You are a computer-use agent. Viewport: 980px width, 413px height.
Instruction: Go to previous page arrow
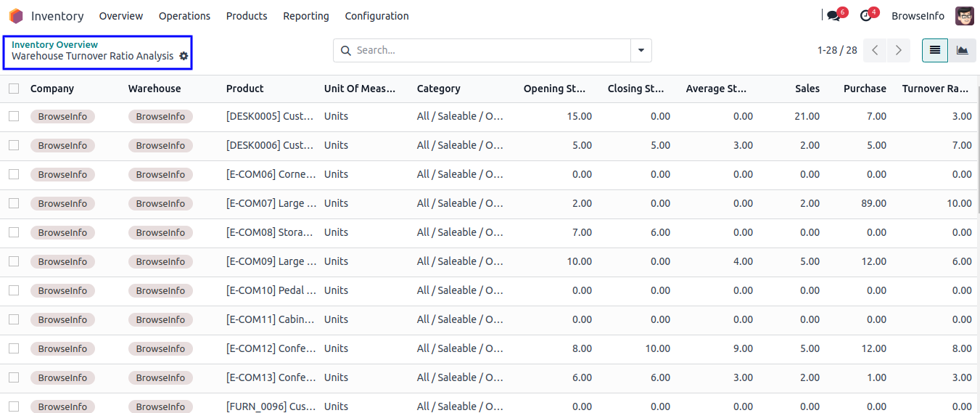pos(876,50)
